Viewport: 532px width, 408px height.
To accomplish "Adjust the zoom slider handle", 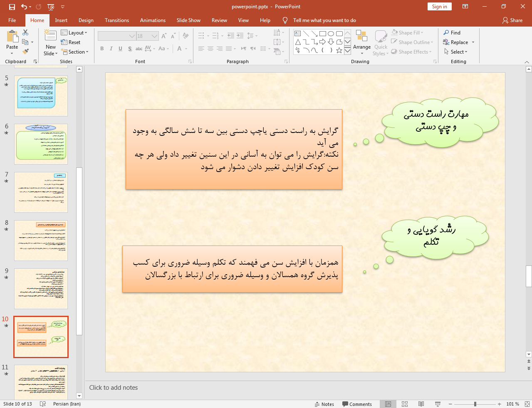I will pos(475,404).
